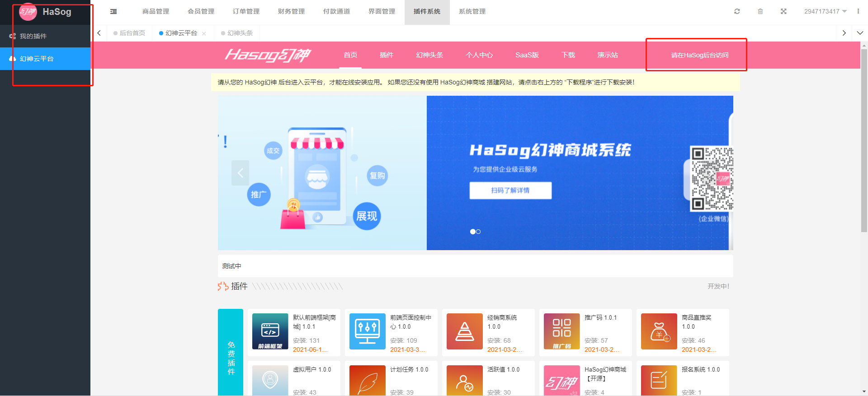The width and height of the screenshot is (868, 396).
Task: Click the refresh icon in top bar
Action: (x=737, y=11)
